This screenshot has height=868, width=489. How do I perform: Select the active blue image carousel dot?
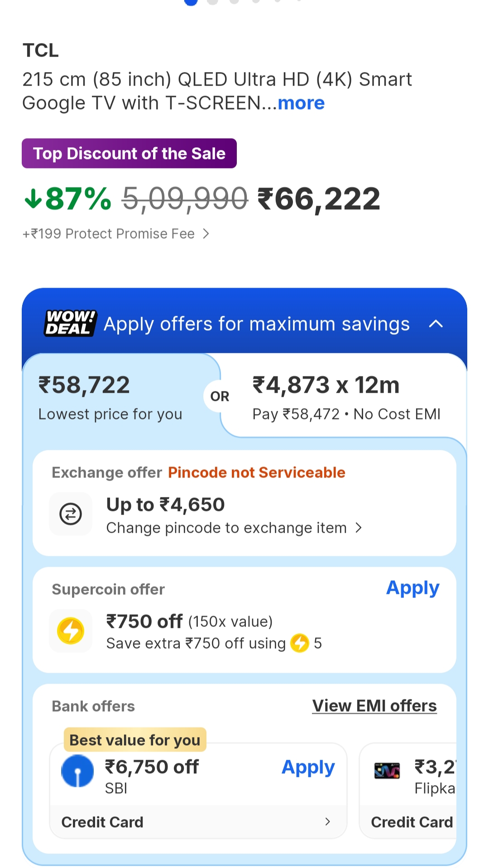click(x=191, y=2)
